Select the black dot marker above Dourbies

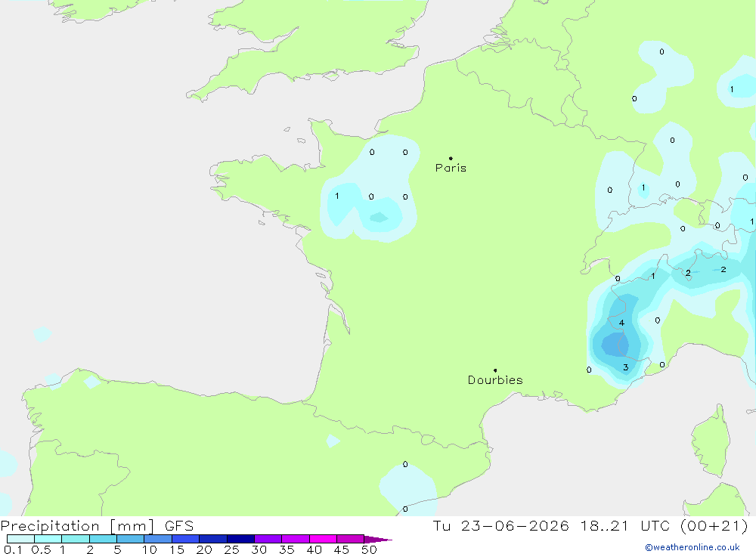pyautogui.click(x=495, y=370)
